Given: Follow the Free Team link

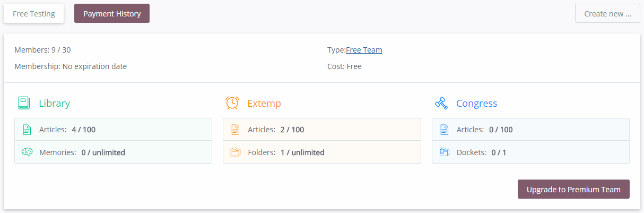Looking at the screenshot, I should coord(364,50).
